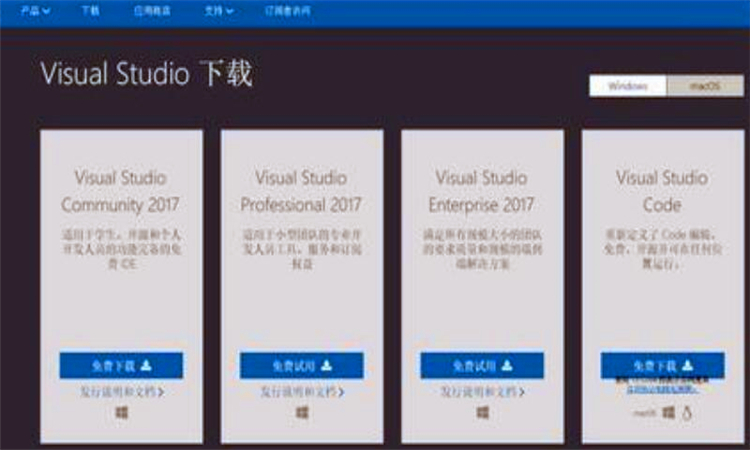Click the Windows logo on the Community 2017 card
The width and height of the screenshot is (750, 450).
[121, 412]
